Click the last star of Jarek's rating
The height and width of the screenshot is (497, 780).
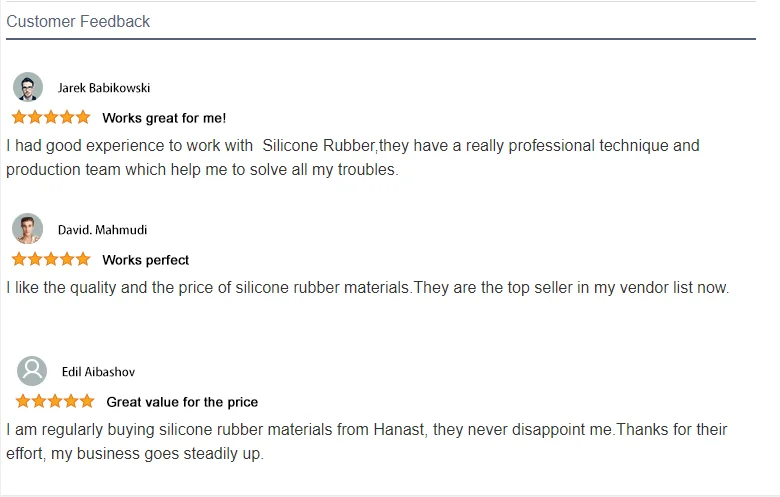(x=83, y=117)
